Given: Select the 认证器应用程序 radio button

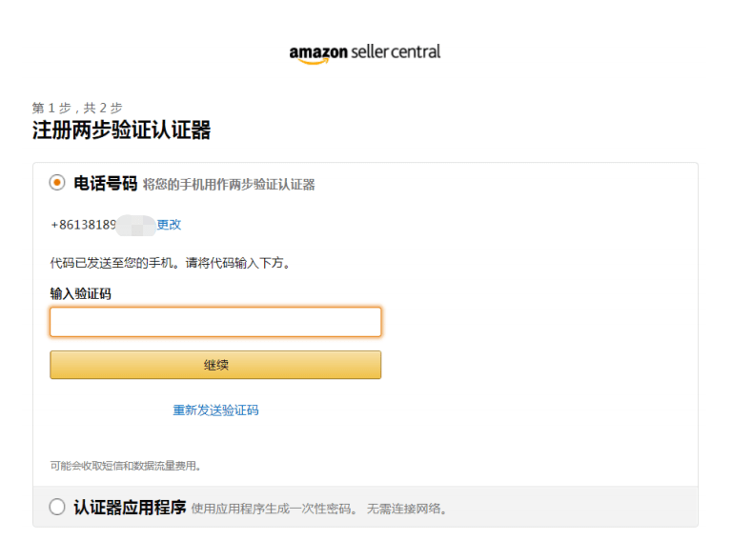Looking at the screenshot, I should coord(57,507).
